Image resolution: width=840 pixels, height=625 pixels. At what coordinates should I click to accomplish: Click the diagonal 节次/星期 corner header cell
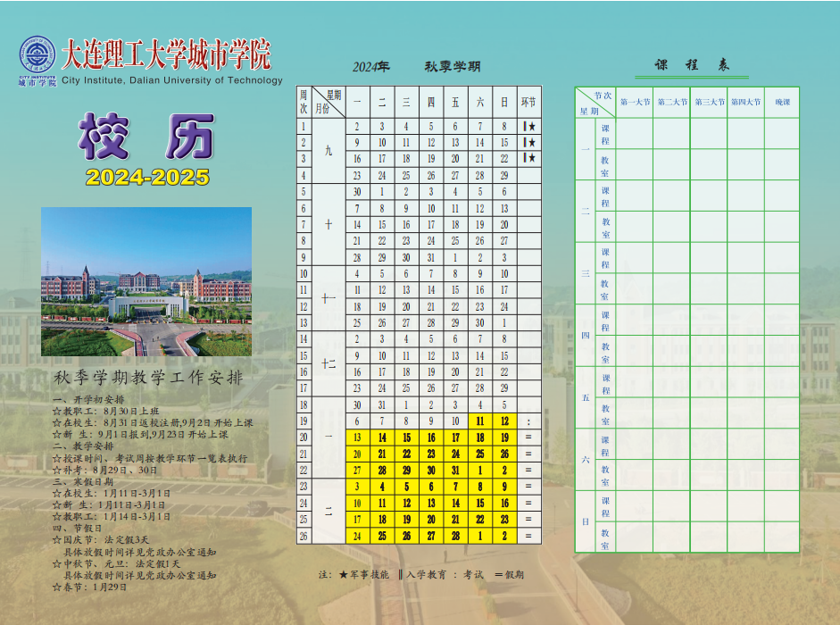(x=595, y=103)
